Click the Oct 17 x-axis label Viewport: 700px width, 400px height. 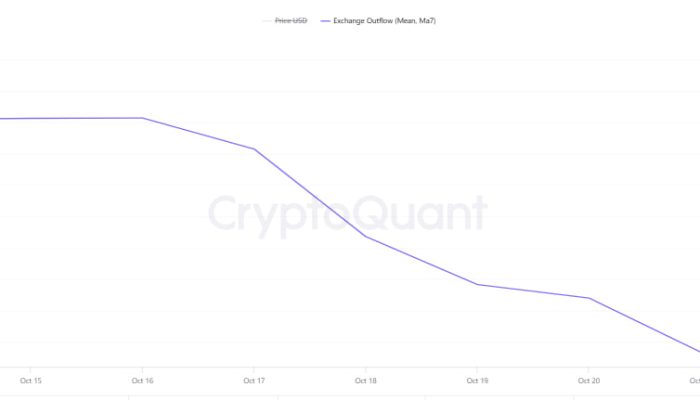(255, 381)
